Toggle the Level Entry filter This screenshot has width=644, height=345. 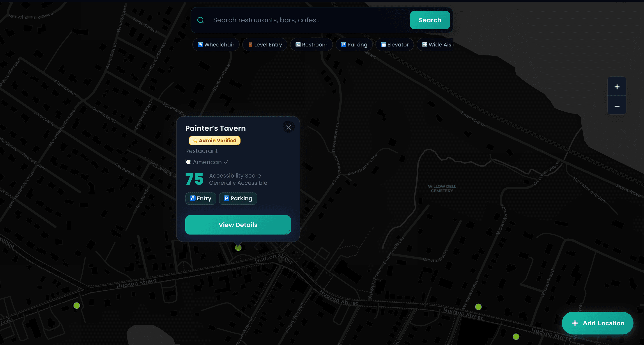[x=265, y=44]
